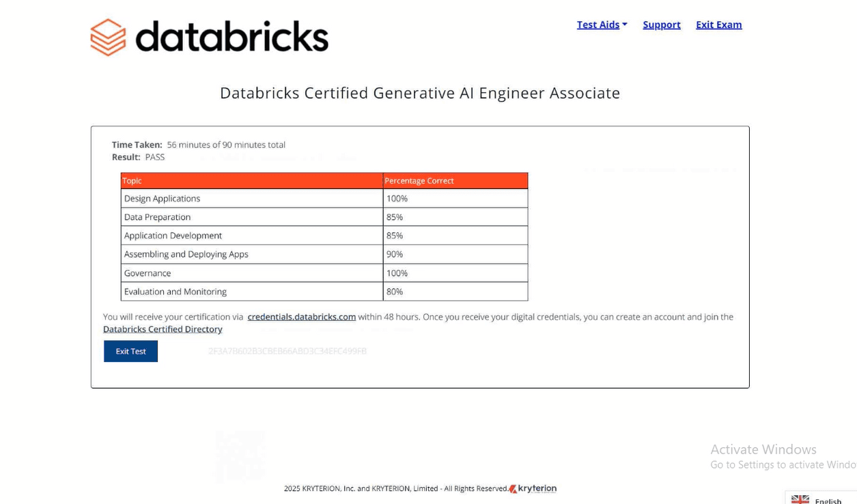Open the English language selector
The height and width of the screenshot is (504, 857).
pyautogui.click(x=828, y=500)
